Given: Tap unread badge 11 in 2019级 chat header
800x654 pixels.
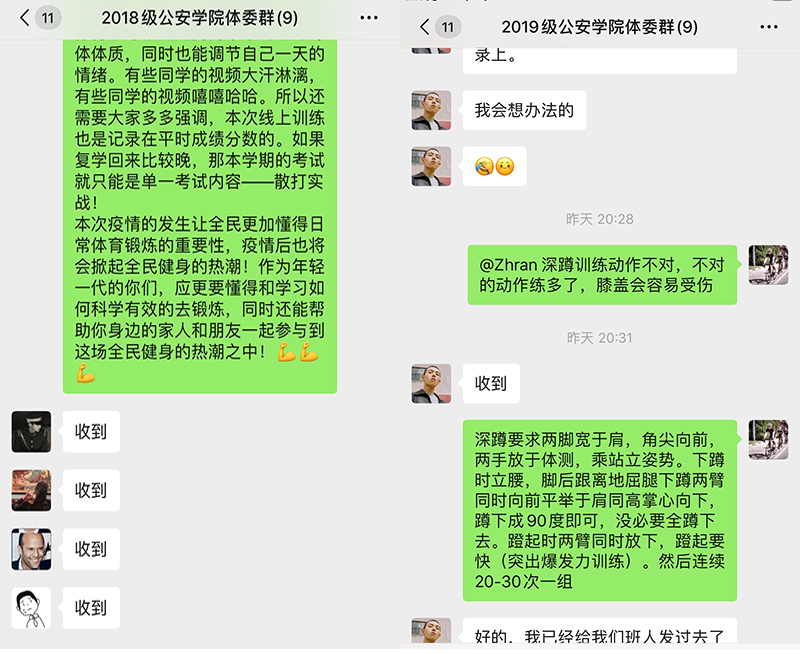Looking at the screenshot, I should point(448,27).
